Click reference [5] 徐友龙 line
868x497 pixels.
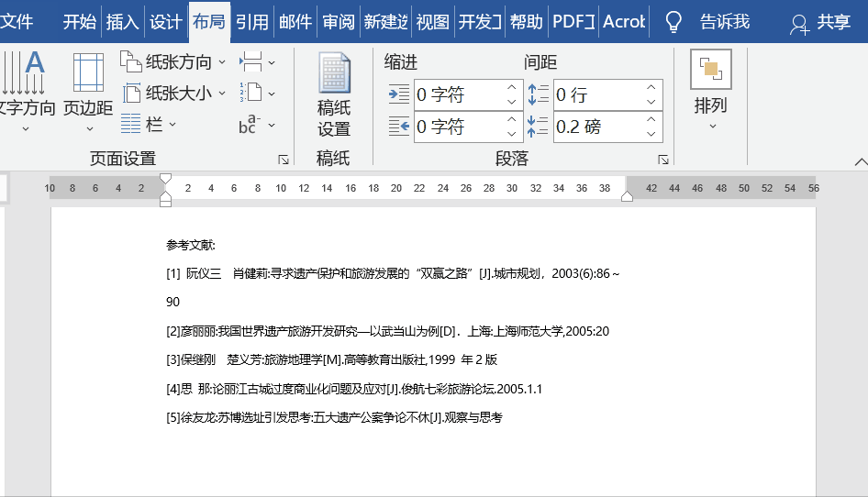point(334,417)
